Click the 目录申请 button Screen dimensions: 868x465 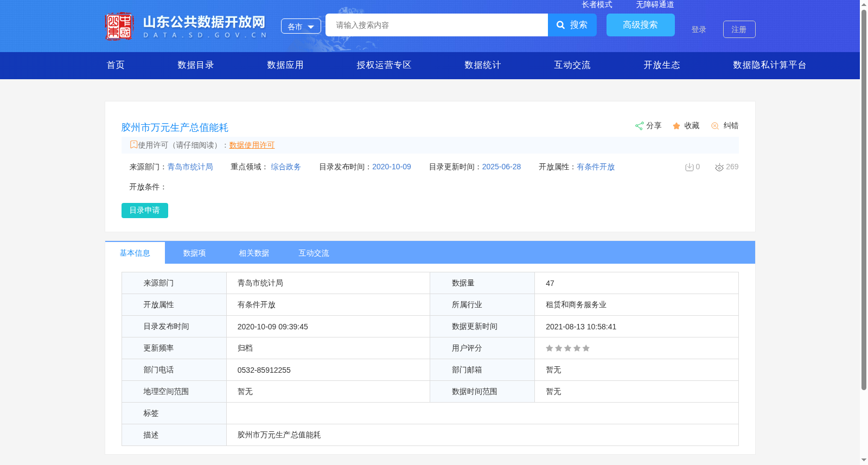pos(145,211)
